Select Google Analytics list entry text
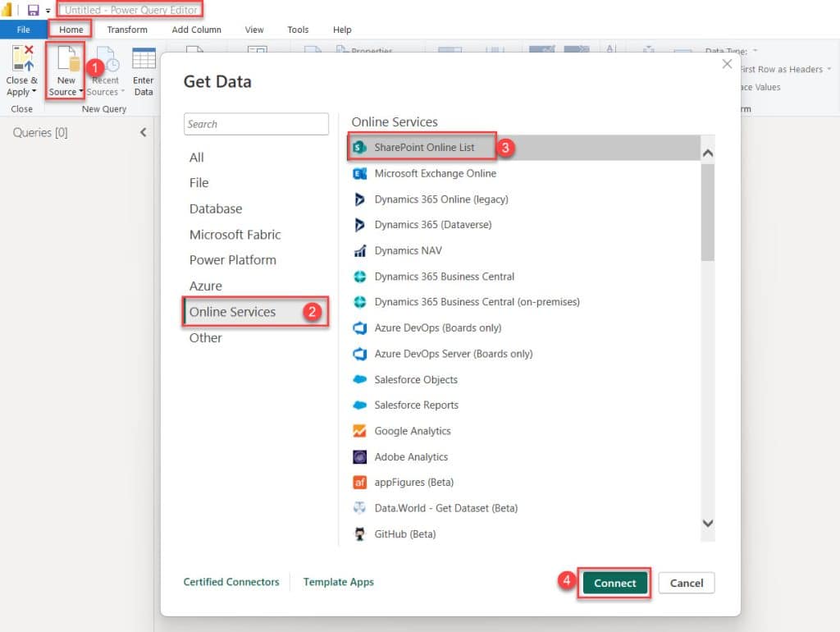 pyautogui.click(x=413, y=431)
